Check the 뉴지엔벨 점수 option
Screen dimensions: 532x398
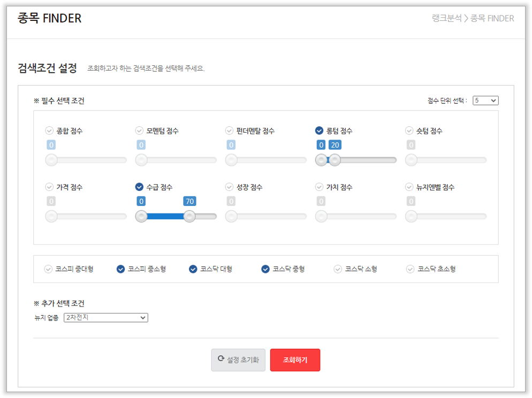tap(409, 187)
